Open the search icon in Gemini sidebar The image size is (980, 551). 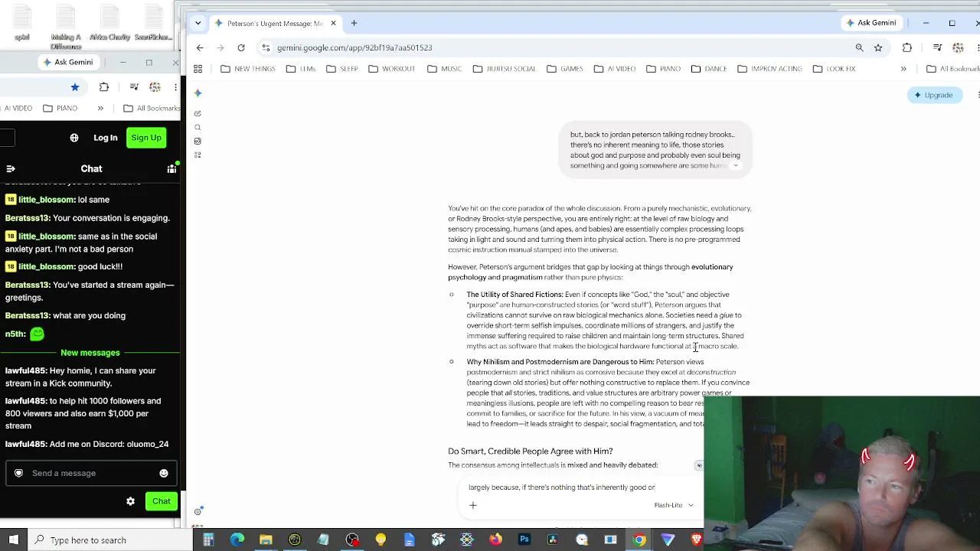click(198, 127)
